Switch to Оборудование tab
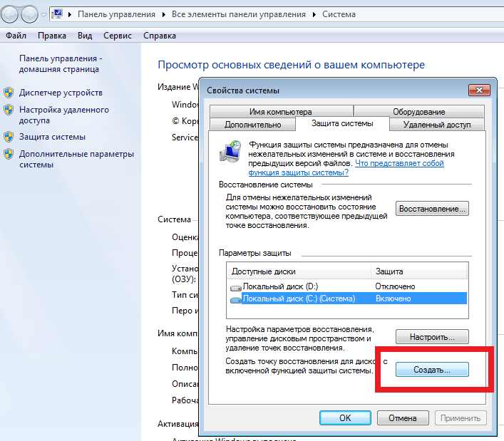The width and height of the screenshot is (504, 441). click(419, 111)
